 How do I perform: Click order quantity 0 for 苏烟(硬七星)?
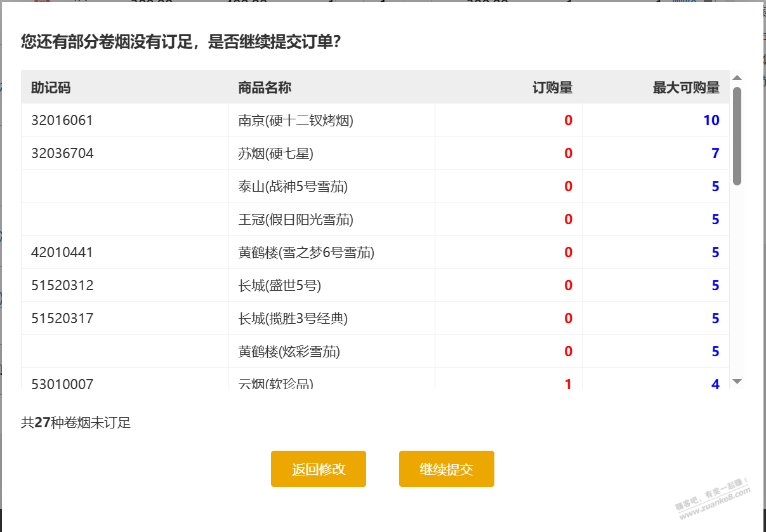coord(569,153)
